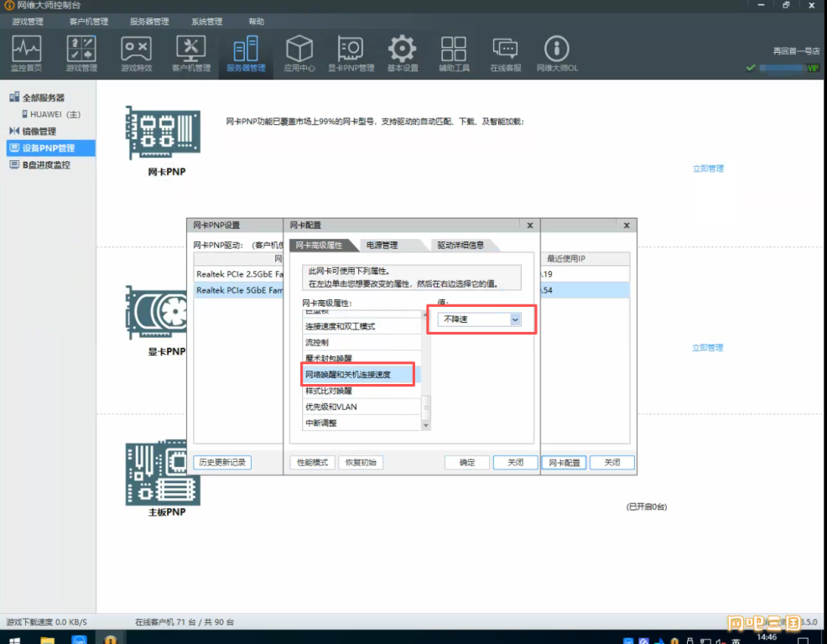The height and width of the screenshot is (644, 827).
Task: Click 关闭 next to 确定 button
Action: (x=515, y=463)
